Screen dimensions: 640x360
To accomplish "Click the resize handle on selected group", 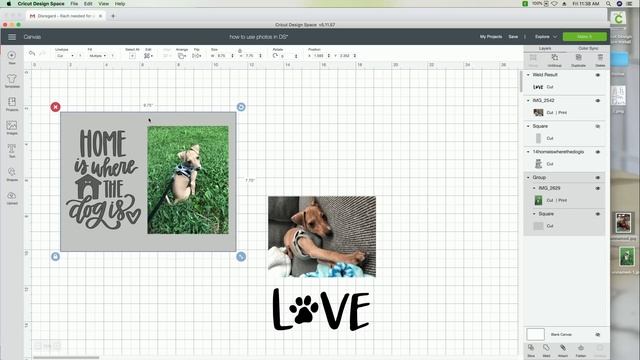I will 241,257.
